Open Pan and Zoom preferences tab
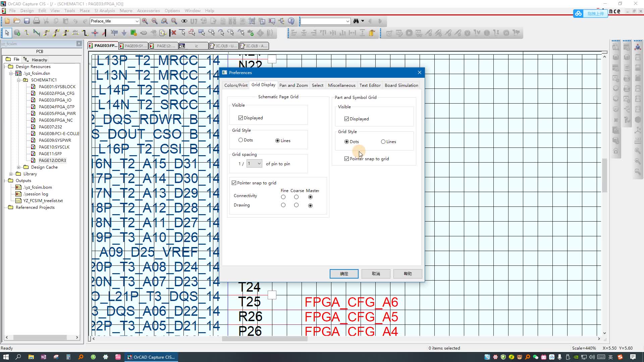 (x=294, y=85)
